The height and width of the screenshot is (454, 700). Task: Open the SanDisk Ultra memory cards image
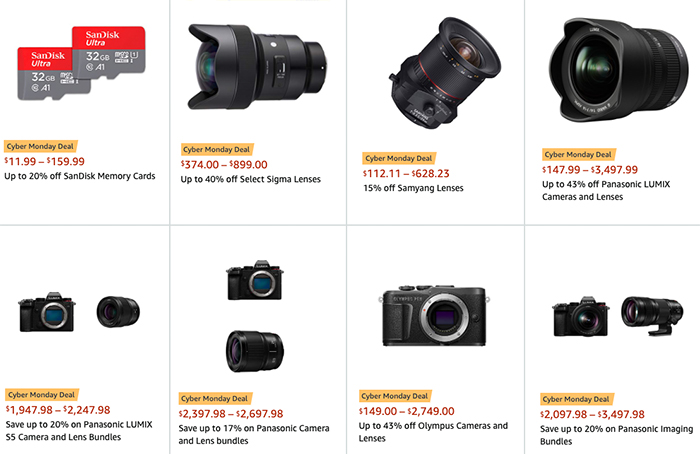click(81, 63)
